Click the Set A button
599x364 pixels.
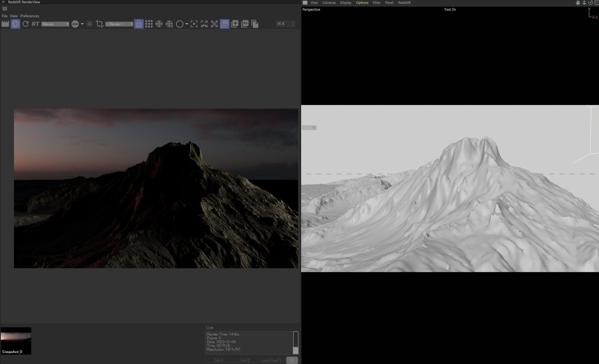click(x=219, y=360)
